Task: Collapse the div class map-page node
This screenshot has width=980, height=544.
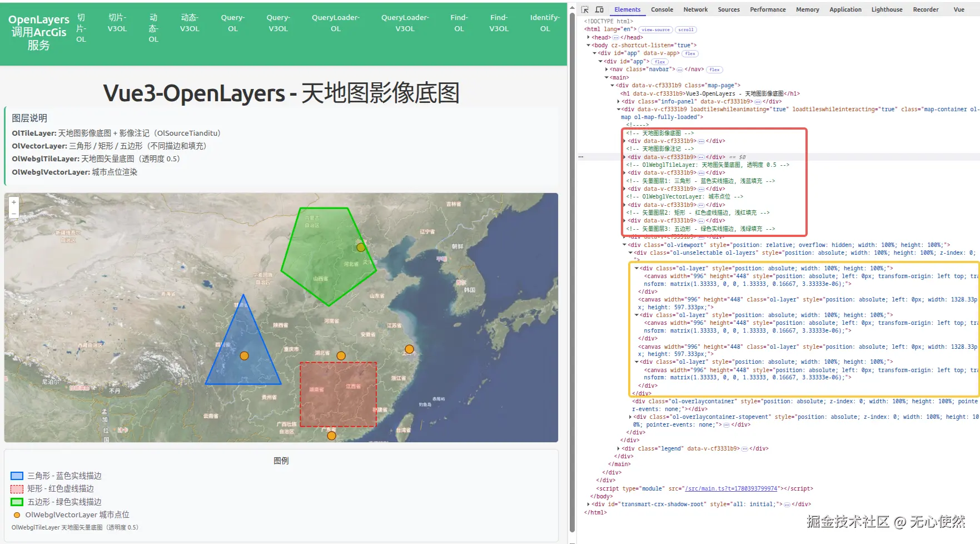Action: coord(613,86)
